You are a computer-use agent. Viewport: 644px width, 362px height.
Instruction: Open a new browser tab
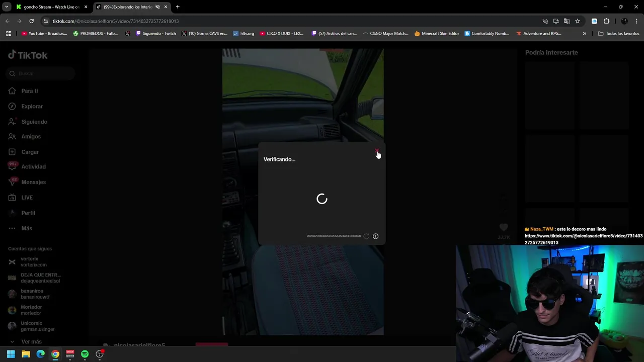(178, 7)
